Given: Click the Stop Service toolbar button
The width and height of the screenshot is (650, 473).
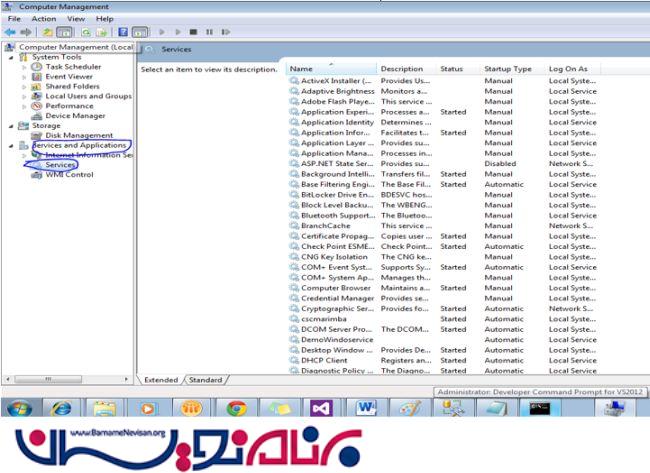Looking at the screenshot, I should click(x=195, y=32).
